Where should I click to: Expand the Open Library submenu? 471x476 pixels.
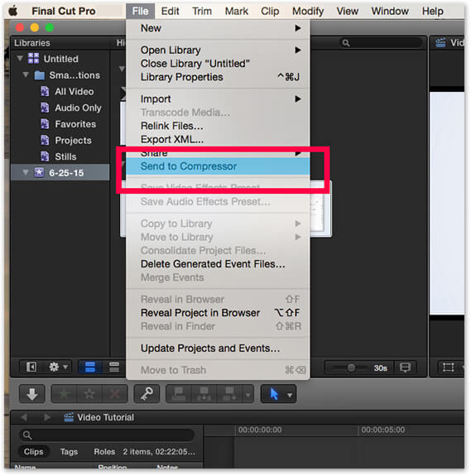point(218,50)
